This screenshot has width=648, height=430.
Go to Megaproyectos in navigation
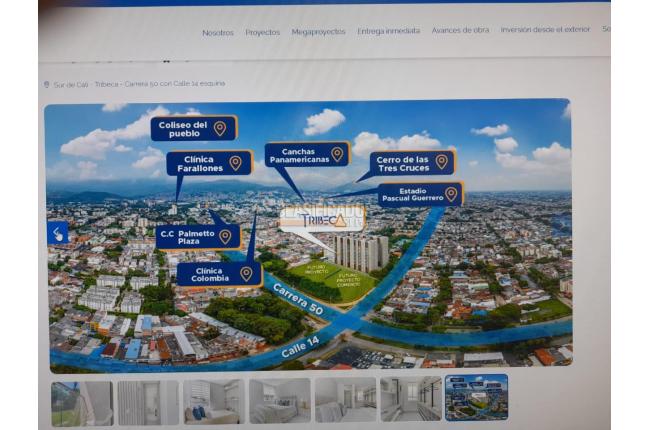pyautogui.click(x=318, y=32)
